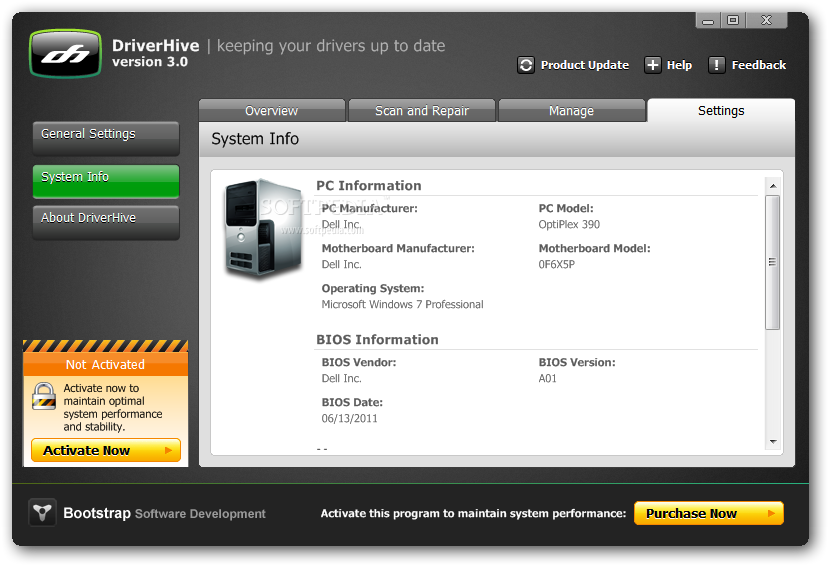Click the desktop computer tower image
The height and width of the screenshot is (566, 829).
(263, 228)
